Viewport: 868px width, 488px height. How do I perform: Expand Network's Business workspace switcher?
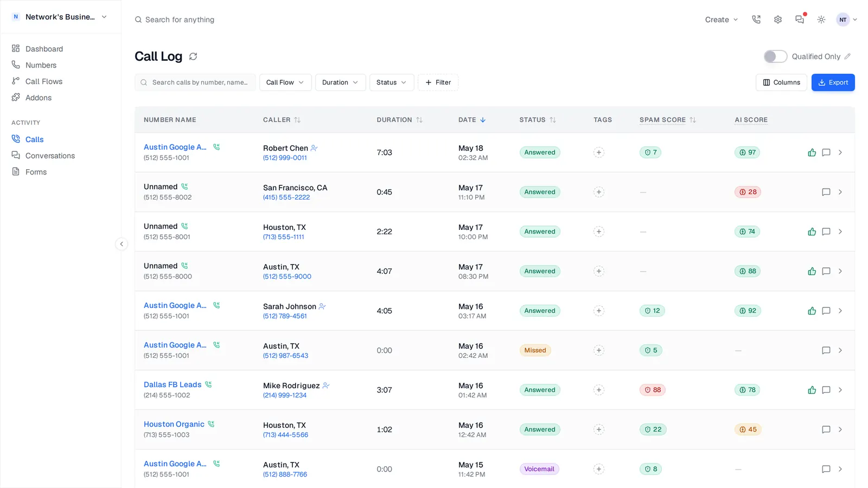60,17
